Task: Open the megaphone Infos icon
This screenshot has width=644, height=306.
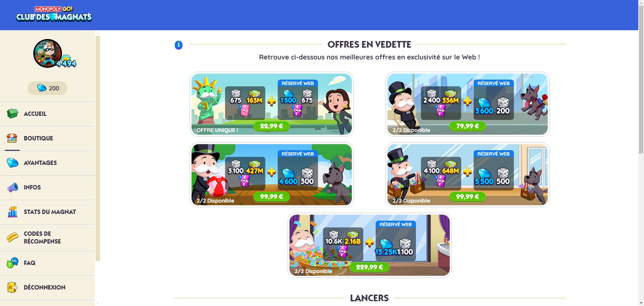Action: tap(13, 187)
